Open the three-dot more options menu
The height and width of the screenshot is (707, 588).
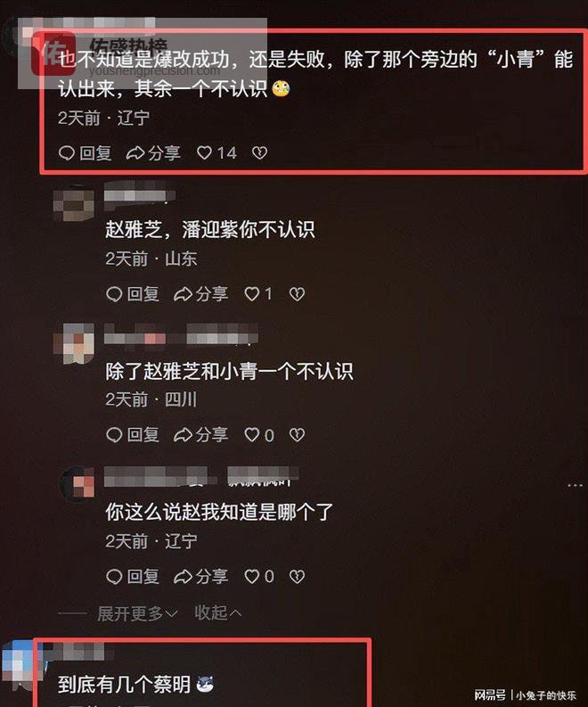click(576, 485)
